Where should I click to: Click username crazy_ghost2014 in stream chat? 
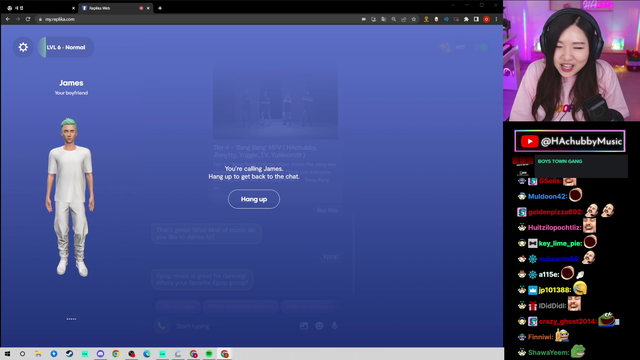[567, 321]
